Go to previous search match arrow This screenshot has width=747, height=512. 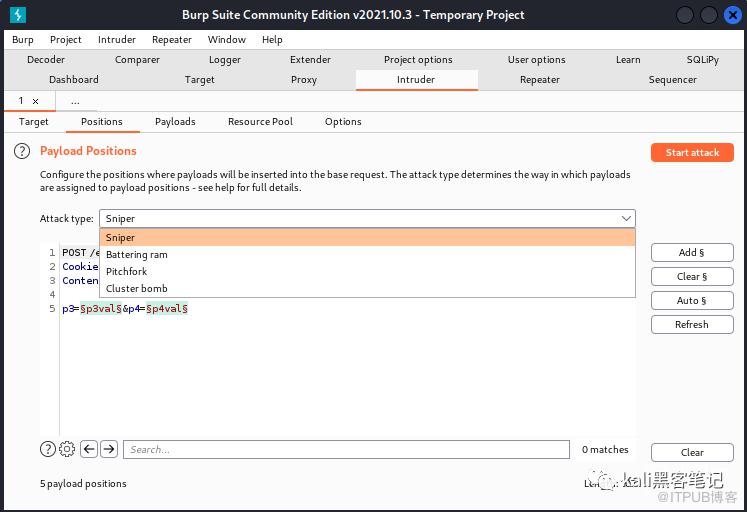(x=89, y=449)
